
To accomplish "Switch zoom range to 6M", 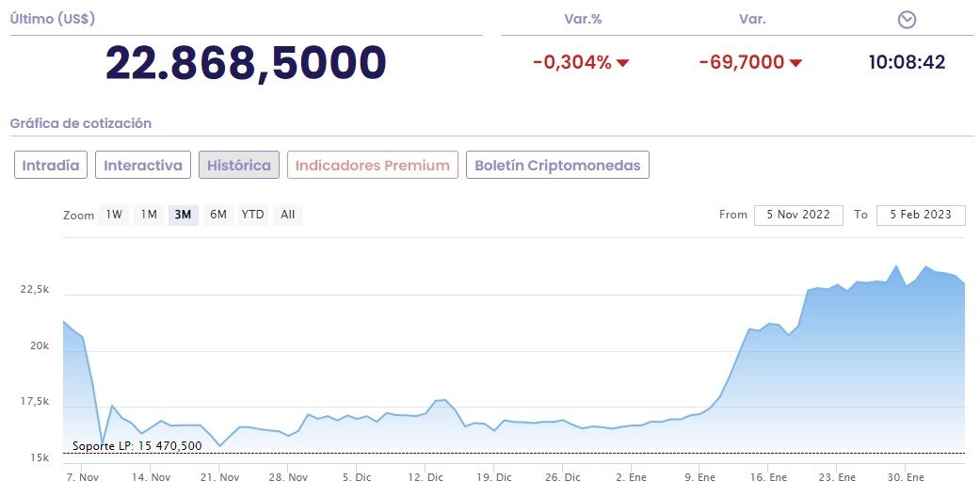I will (x=218, y=215).
